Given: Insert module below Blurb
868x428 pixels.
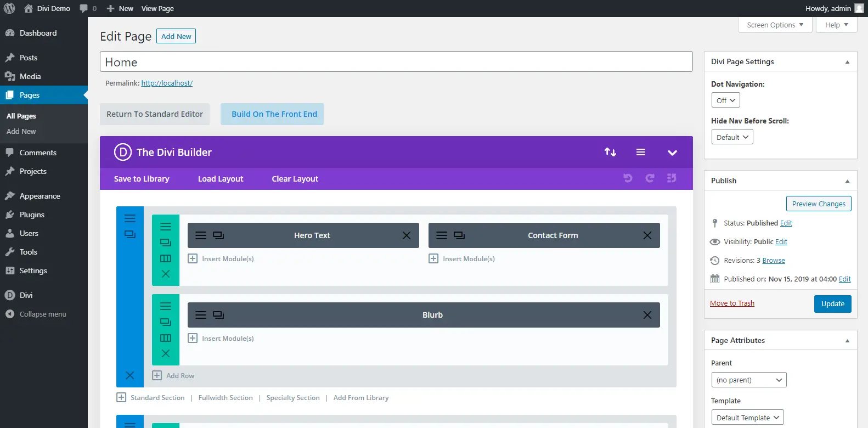Looking at the screenshot, I should tap(221, 338).
